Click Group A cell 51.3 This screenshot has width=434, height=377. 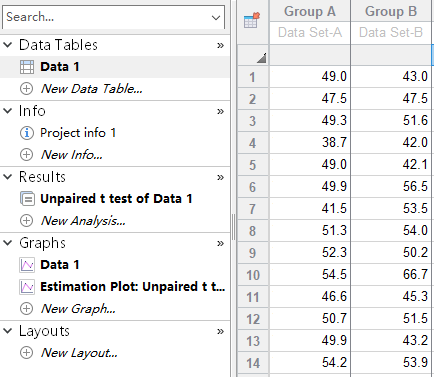[310, 231]
